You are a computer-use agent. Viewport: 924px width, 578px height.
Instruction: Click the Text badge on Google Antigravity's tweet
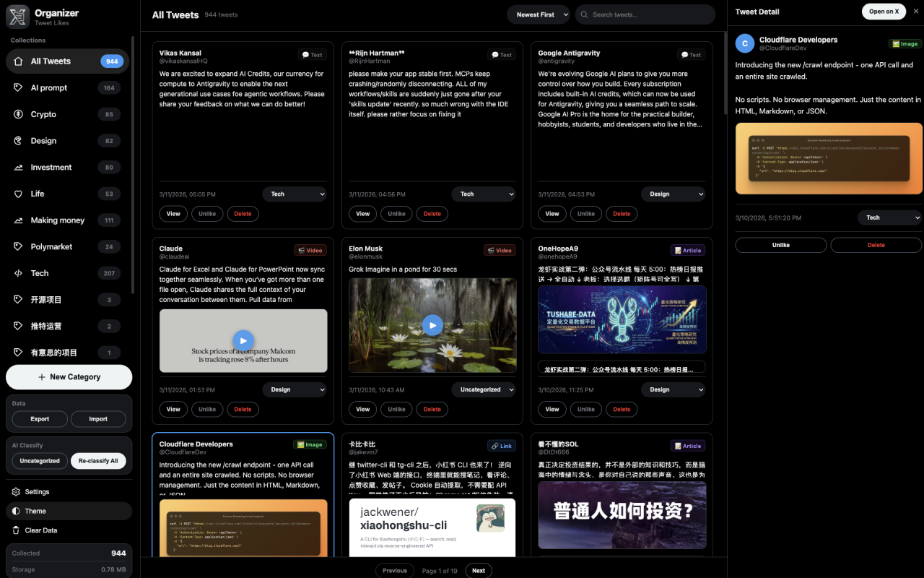tap(692, 55)
